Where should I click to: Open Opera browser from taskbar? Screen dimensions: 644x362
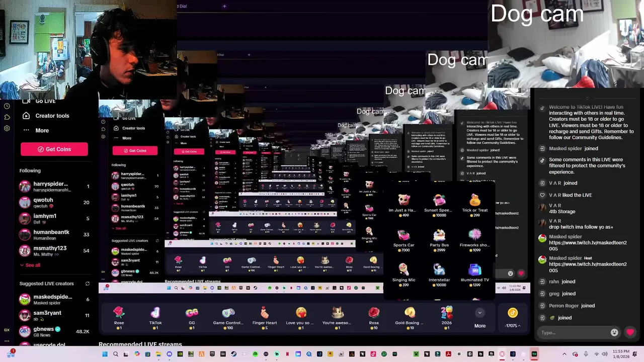[x=502, y=354]
